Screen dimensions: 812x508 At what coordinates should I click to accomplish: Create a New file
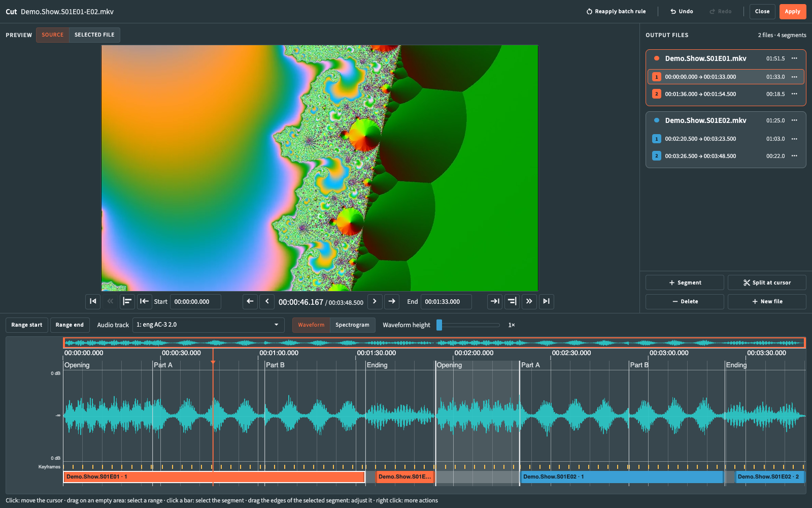[x=767, y=302]
